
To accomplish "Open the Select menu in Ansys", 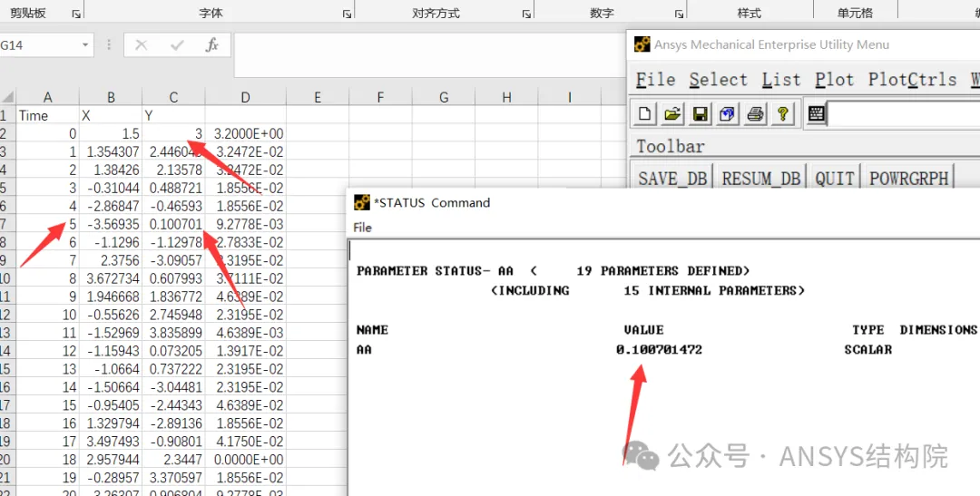I will pos(718,79).
